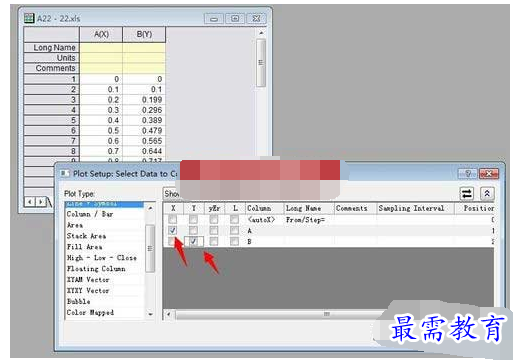Screen dimensions: 513x360
Task: Select Floating Column plot type
Action: (96, 269)
